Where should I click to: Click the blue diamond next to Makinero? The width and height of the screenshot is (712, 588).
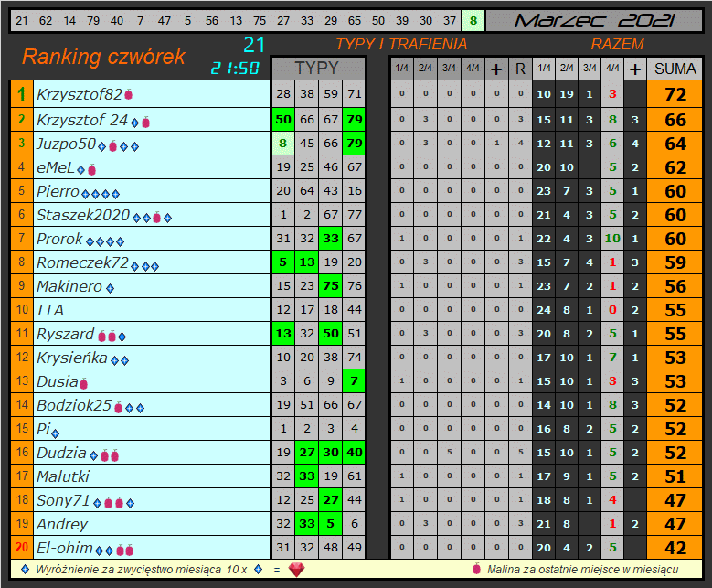pyautogui.click(x=110, y=288)
